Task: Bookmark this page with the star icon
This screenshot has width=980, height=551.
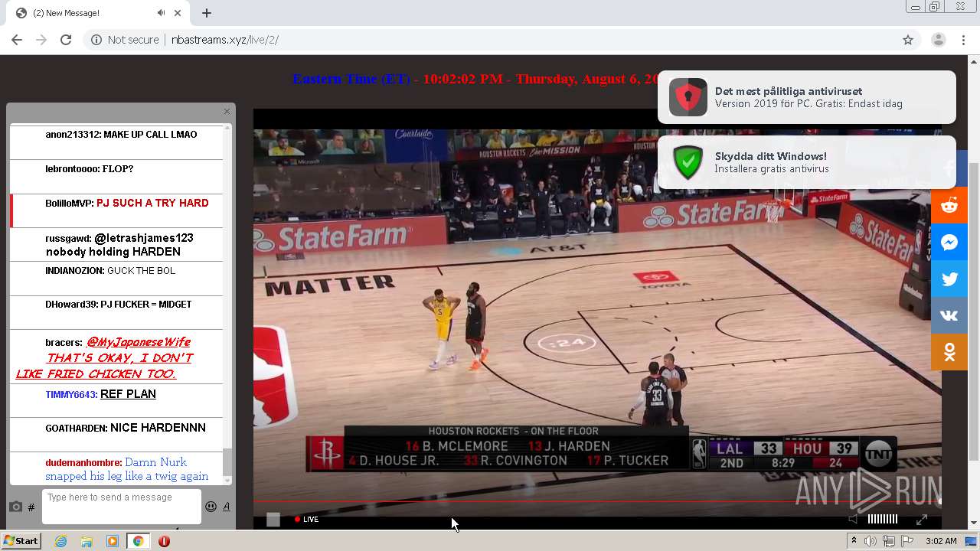Action: 908,40
